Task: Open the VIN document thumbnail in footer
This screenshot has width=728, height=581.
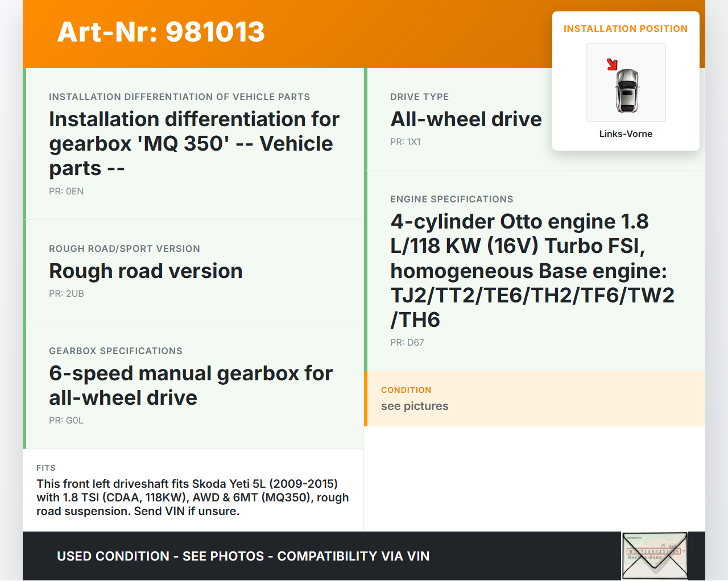Action: 655,556
